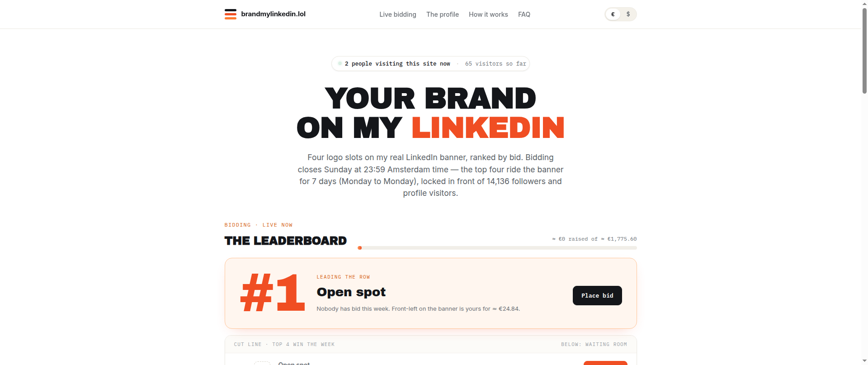Viewport: 868px width, 365px height.
Task: Jump to How it works
Action: coord(488,14)
